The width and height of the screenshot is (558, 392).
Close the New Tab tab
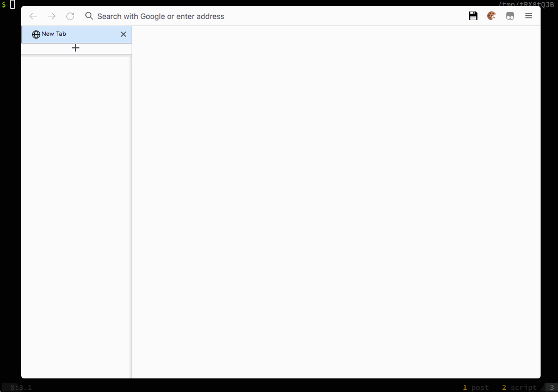[123, 34]
